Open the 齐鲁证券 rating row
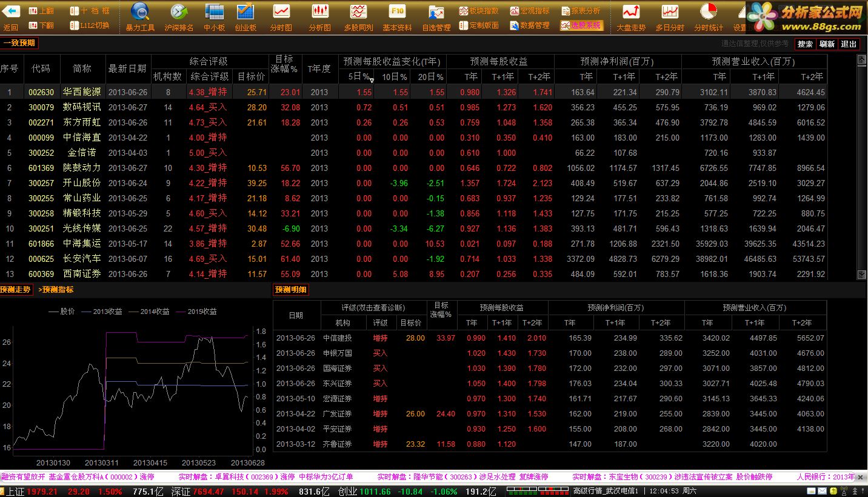The image size is (868, 497). click(550, 444)
